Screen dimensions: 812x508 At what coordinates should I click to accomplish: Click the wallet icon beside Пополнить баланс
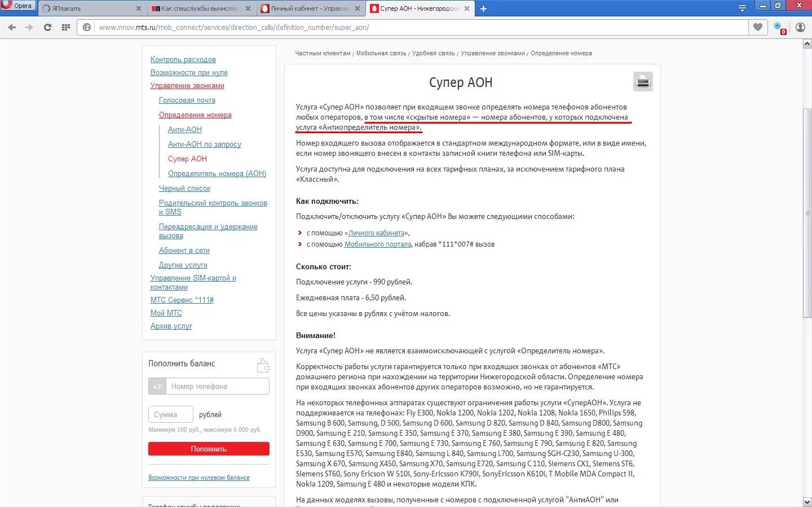click(263, 365)
